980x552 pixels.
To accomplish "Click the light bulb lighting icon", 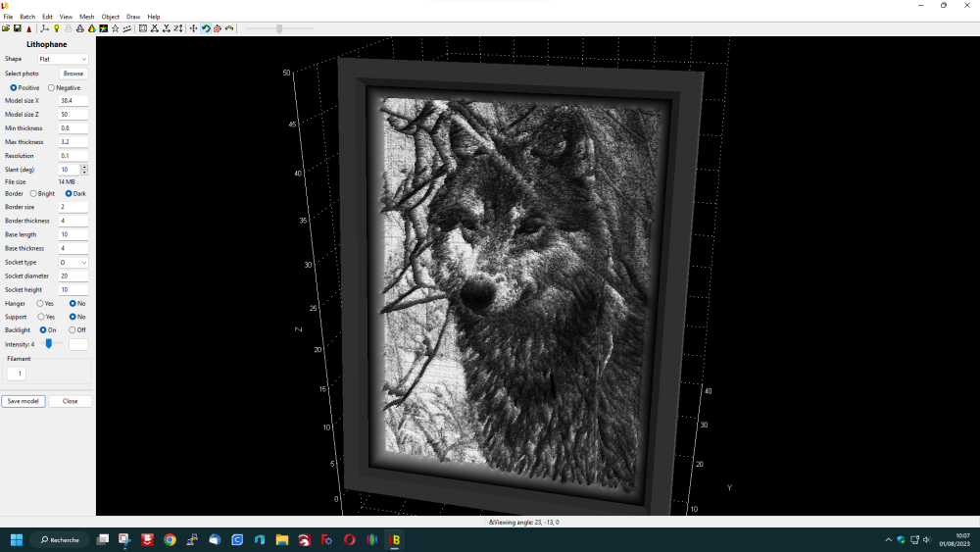I will pyautogui.click(x=56, y=28).
